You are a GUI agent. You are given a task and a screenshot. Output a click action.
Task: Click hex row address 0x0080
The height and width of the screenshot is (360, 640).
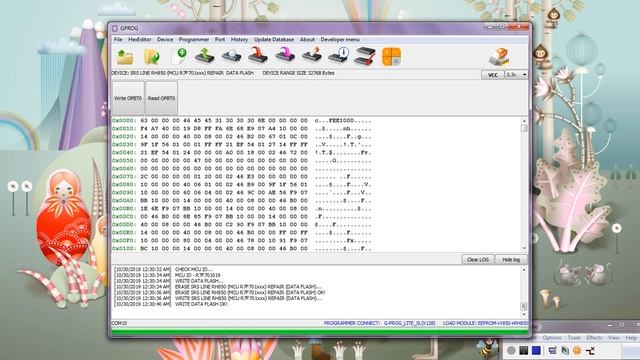click(x=124, y=184)
